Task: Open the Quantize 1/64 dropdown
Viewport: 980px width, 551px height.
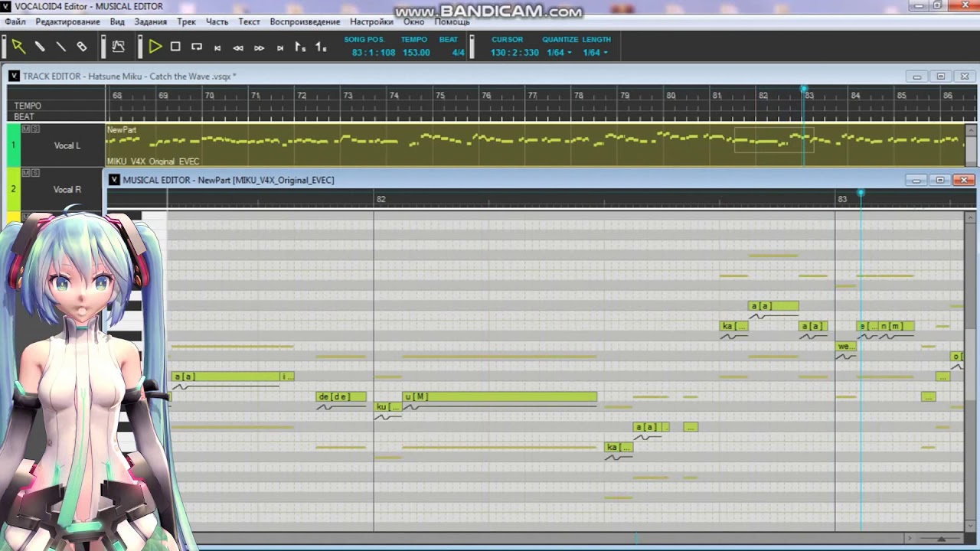Action: point(560,53)
